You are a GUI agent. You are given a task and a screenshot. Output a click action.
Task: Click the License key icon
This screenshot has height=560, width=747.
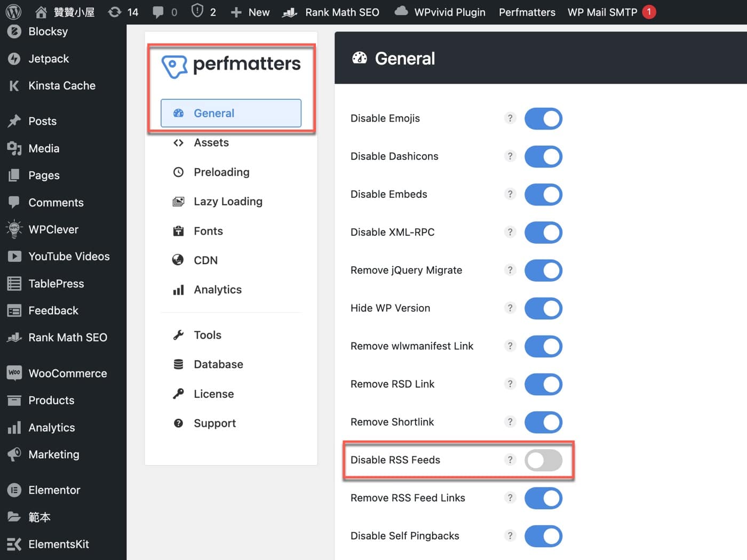pos(178,394)
